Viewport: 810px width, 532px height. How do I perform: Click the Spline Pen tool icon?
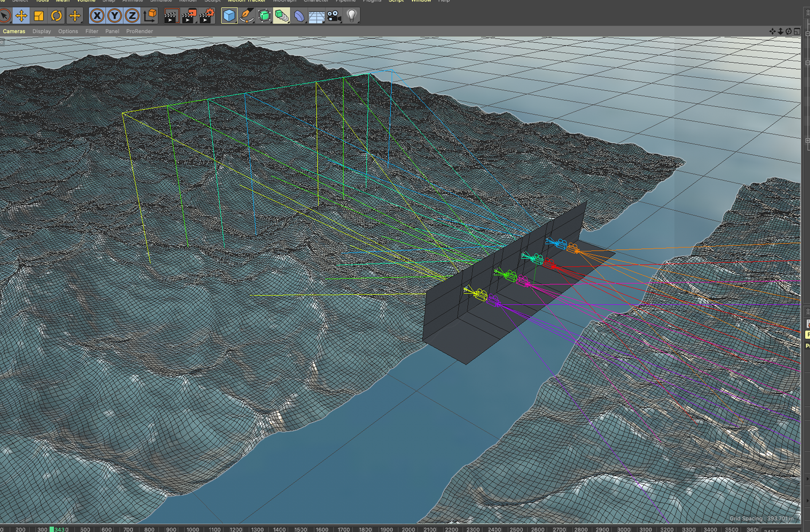click(247, 16)
